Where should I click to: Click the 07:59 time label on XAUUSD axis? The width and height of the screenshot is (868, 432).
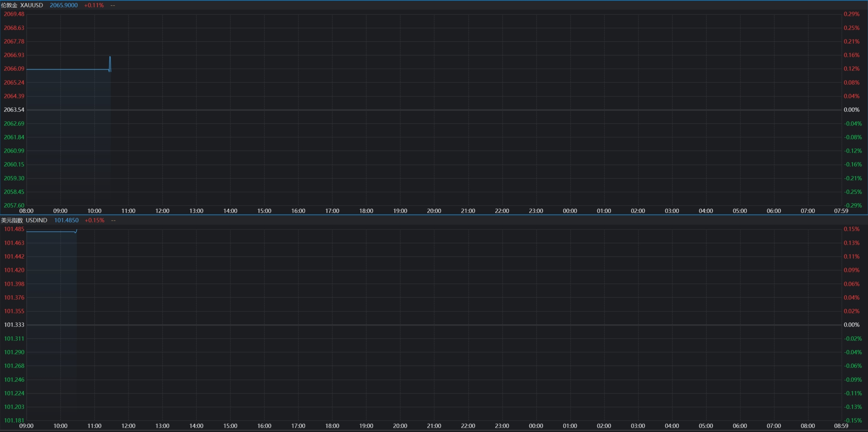click(841, 211)
